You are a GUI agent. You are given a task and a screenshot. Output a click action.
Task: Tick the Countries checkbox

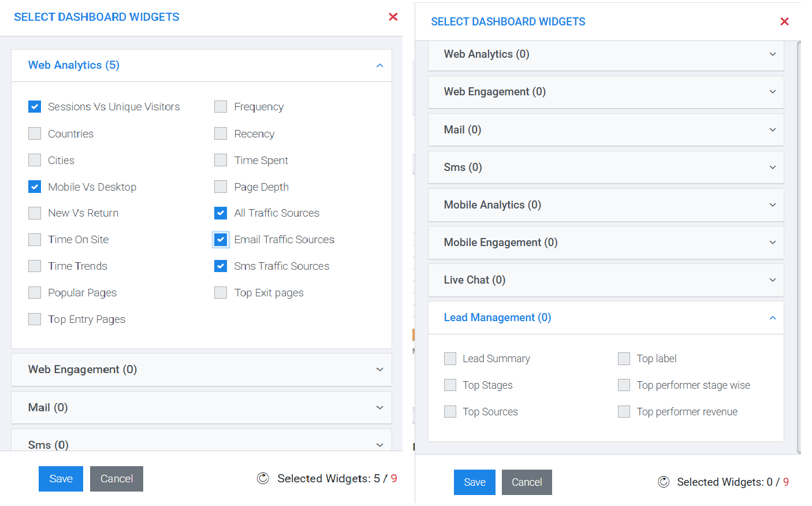[x=35, y=133]
